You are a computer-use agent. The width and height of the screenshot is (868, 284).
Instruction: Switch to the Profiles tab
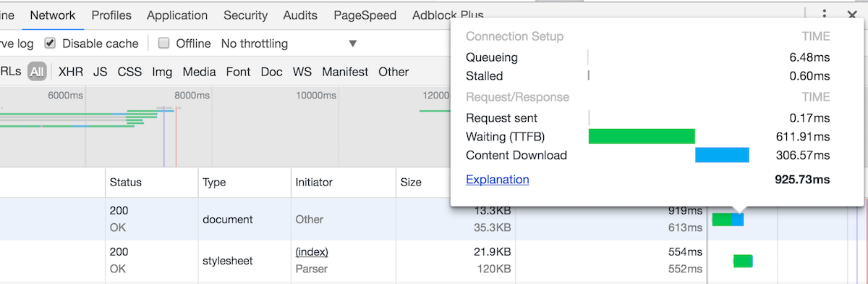point(111,15)
